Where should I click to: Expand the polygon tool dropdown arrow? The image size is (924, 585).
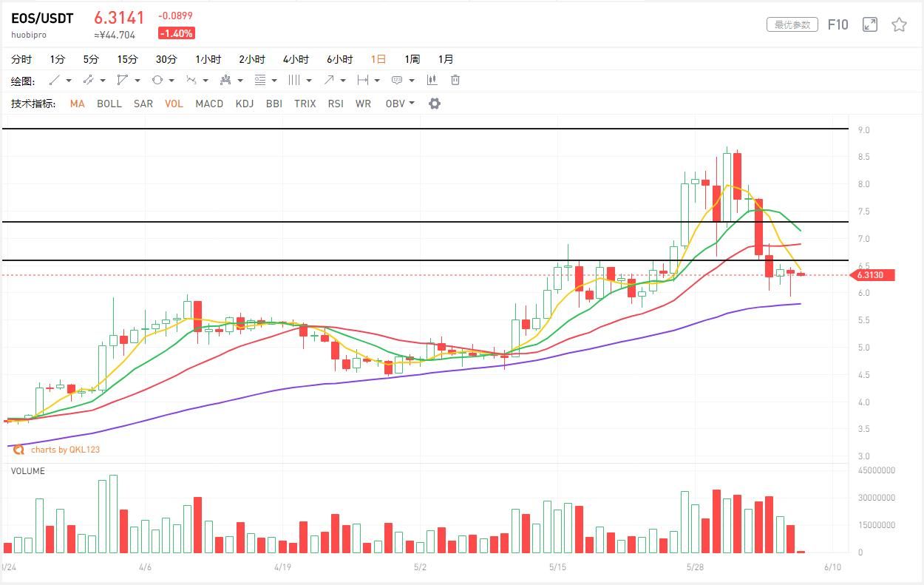[x=137, y=81]
